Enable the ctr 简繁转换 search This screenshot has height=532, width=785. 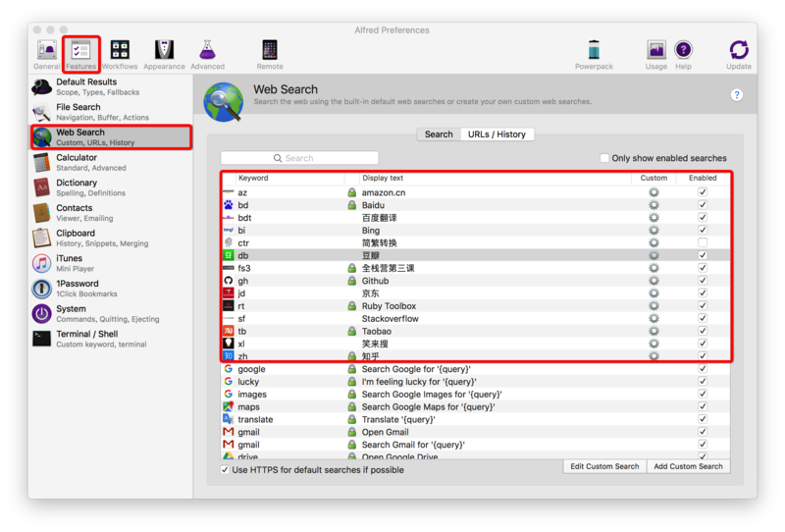click(703, 243)
